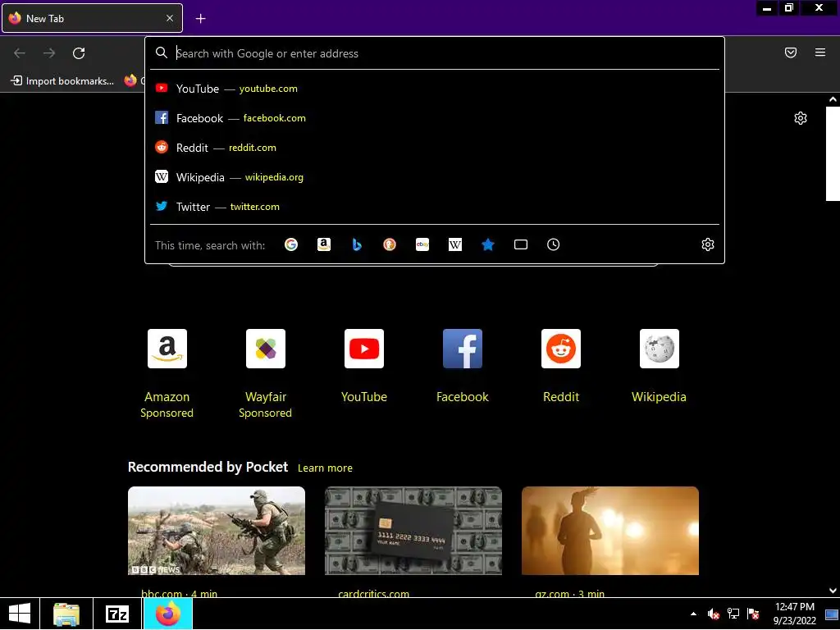Search this time with eBay icon

pyautogui.click(x=422, y=244)
